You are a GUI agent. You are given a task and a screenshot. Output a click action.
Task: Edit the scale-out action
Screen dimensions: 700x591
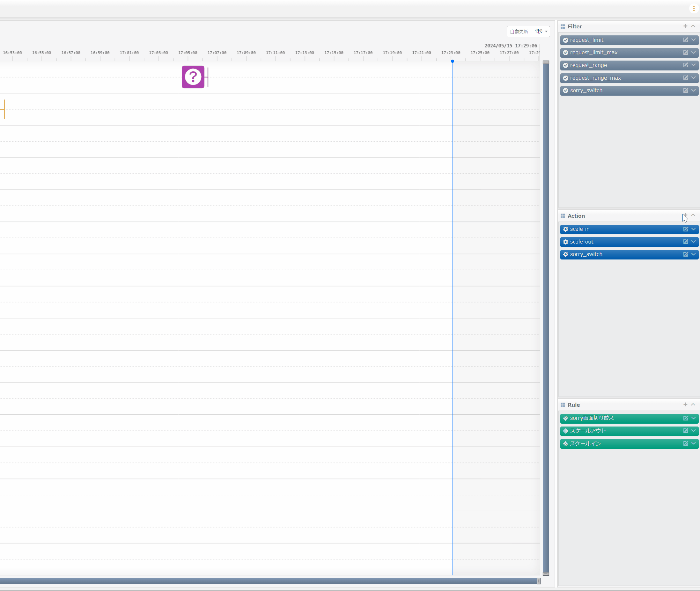pyautogui.click(x=686, y=242)
